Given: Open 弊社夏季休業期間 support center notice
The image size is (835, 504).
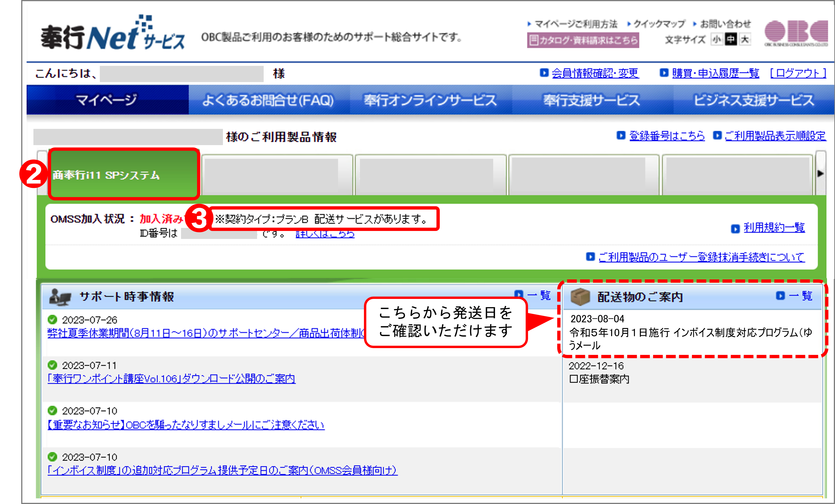Looking at the screenshot, I should (x=206, y=333).
